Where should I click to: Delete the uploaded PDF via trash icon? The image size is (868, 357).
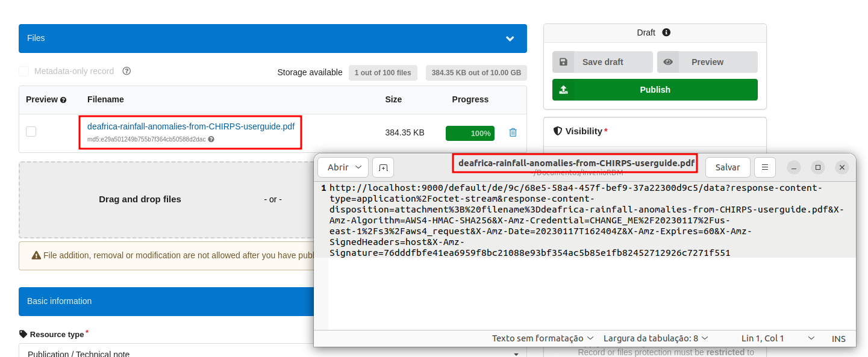coord(513,132)
